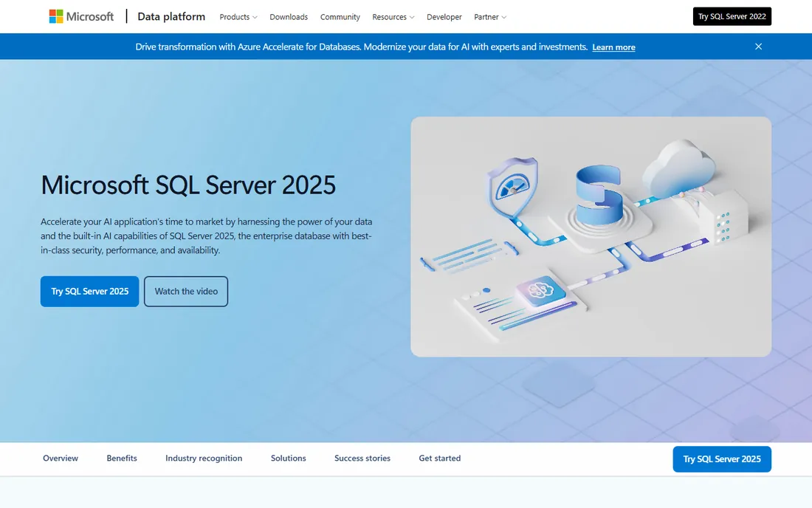This screenshot has width=812, height=508.
Task: Go to the Community page
Action: click(x=340, y=17)
